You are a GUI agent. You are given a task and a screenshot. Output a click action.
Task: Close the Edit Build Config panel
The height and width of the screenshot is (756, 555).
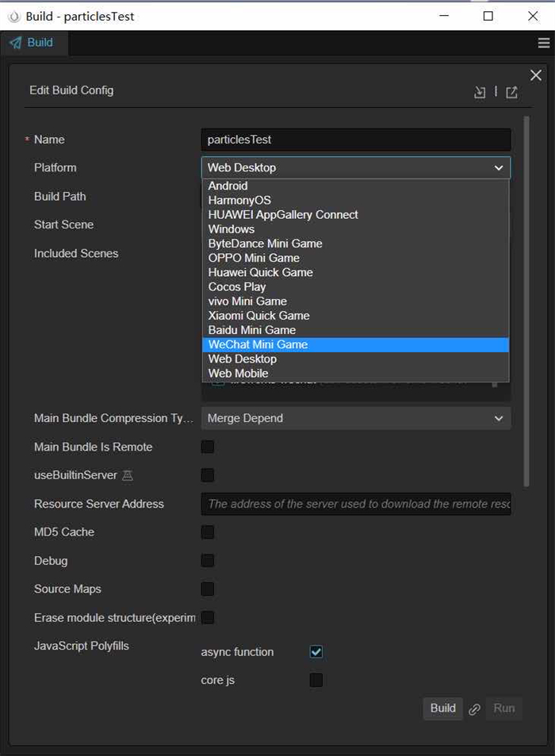coord(536,75)
